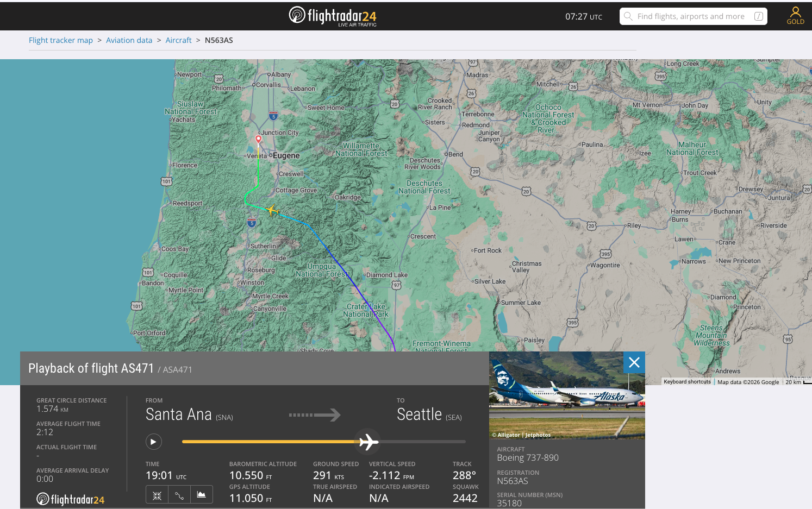812x509 pixels.
Task: Click the yellow elapsed part of timeline
Action: click(270, 442)
